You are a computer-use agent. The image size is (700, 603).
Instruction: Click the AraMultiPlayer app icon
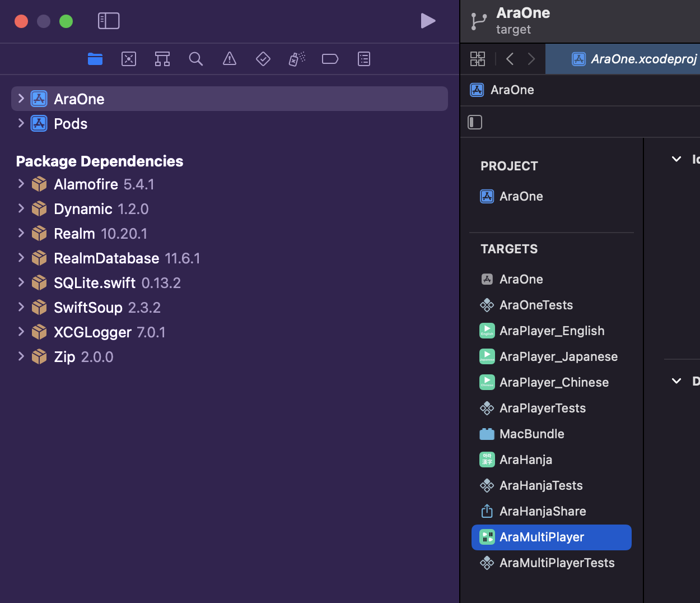[x=487, y=537]
